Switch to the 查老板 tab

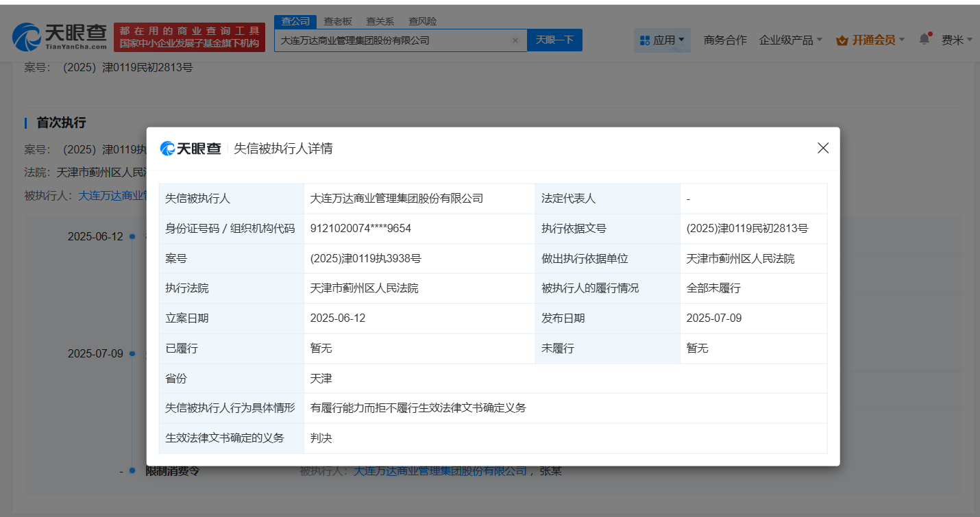(x=338, y=21)
